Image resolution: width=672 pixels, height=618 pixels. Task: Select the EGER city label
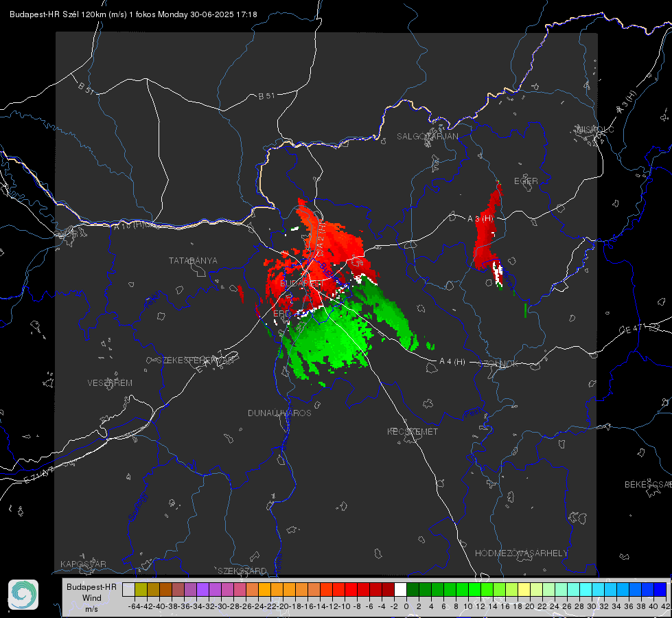(526, 181)
